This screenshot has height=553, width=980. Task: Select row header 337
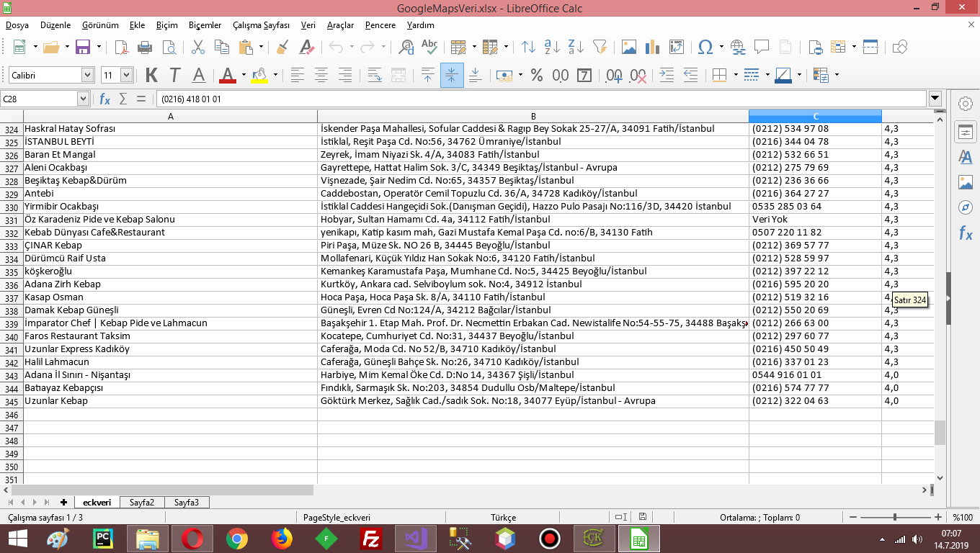tap(12, 297)
